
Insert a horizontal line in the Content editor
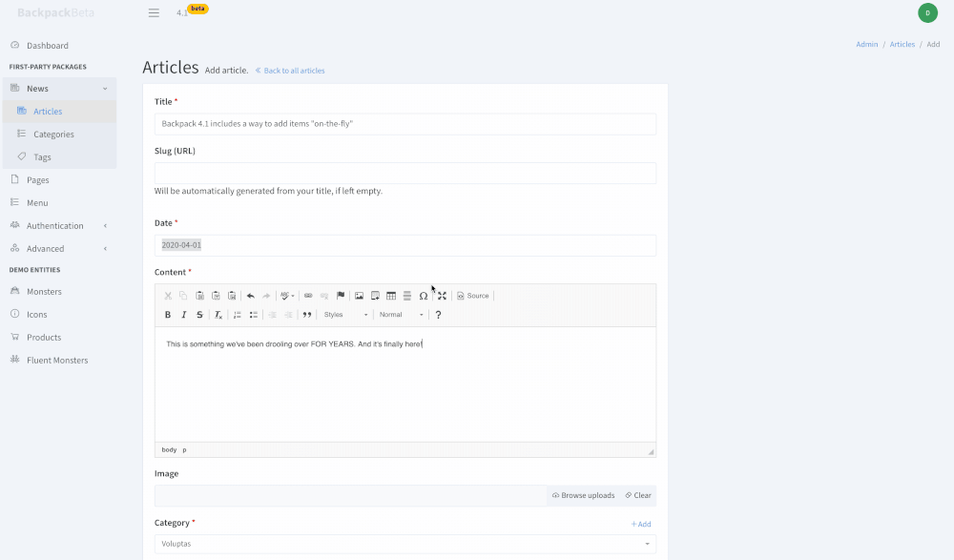pos(406,296)
